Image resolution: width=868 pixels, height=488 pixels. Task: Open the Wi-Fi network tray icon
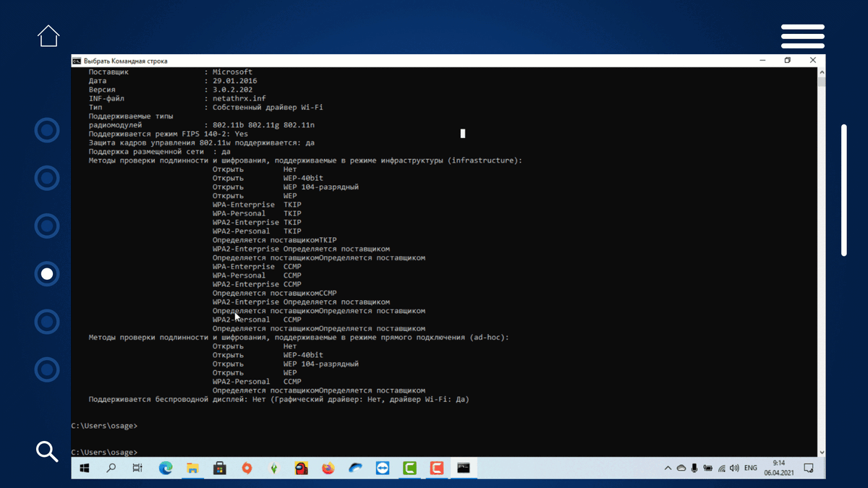coord(720,468)
